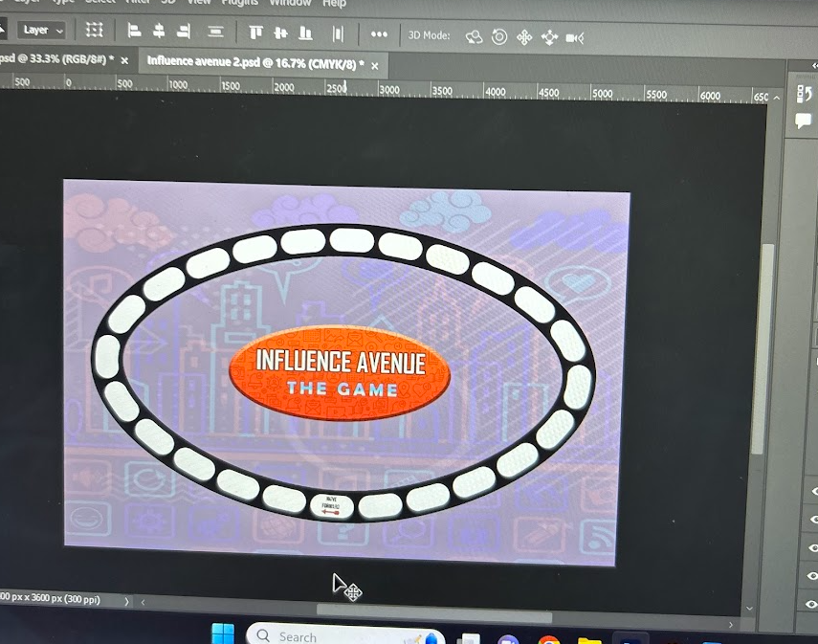
Task: Select the 3D Roll camera icon
Action: point(499,37)
